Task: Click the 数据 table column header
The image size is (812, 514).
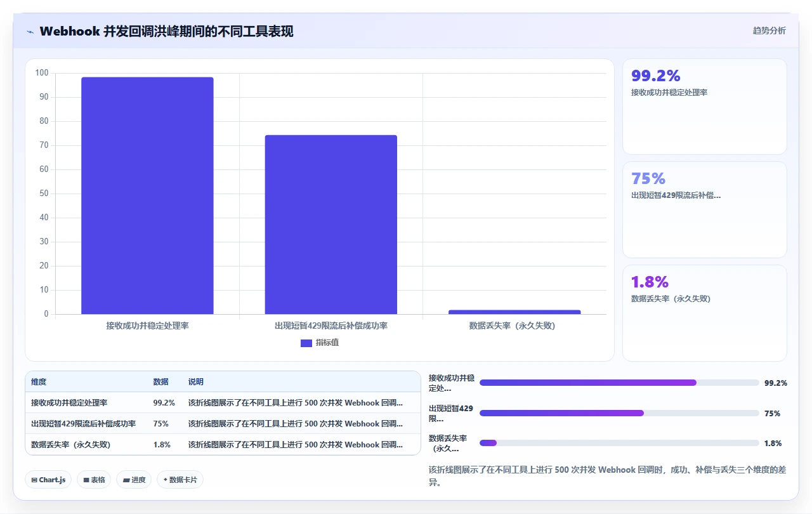Action: click(x=160, y=382)
